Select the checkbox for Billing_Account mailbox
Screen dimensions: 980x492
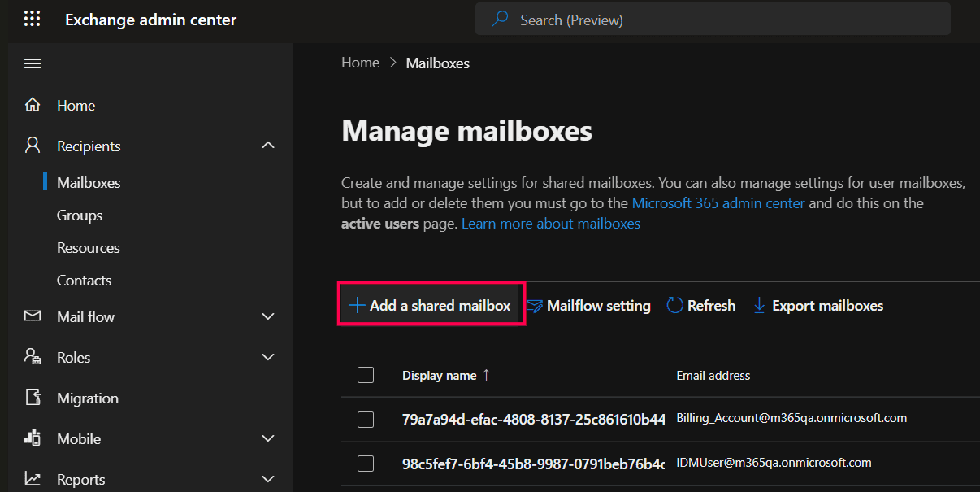tap(366, 419)
